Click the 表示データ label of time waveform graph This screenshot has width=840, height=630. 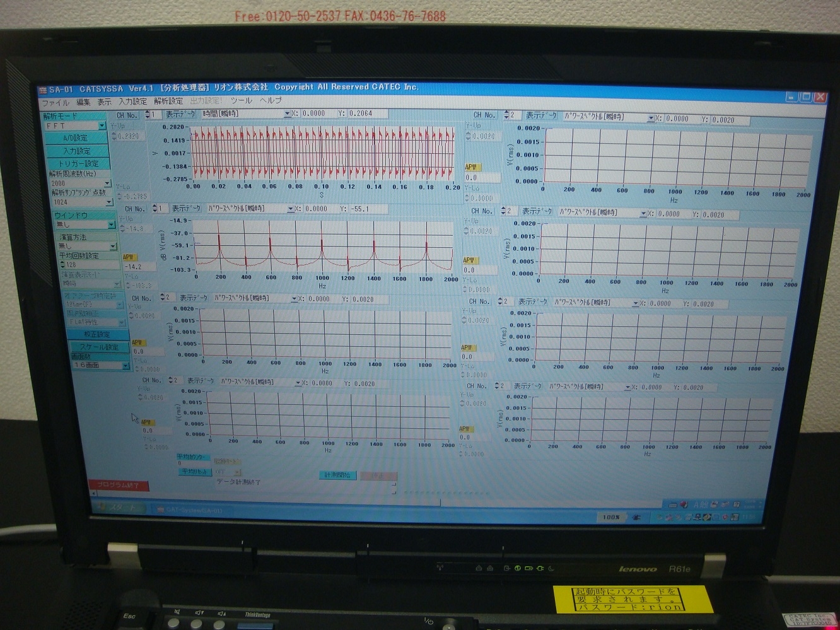tap(180, 115)
